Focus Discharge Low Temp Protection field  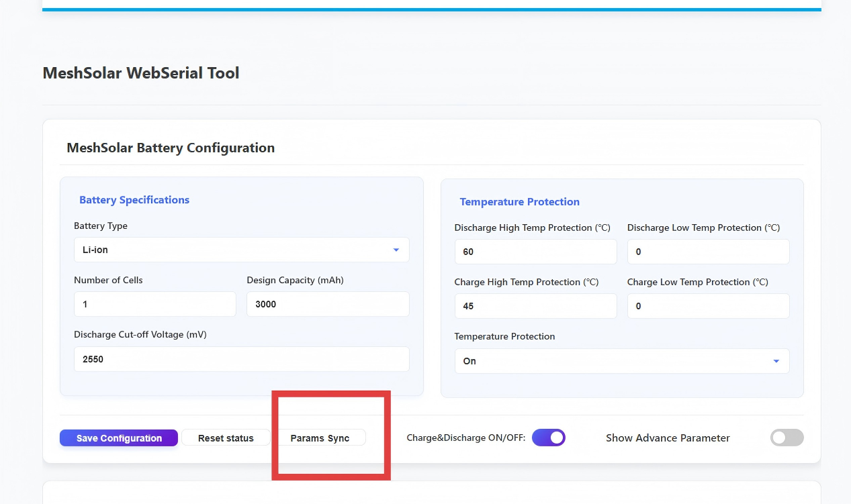point(708,252)
